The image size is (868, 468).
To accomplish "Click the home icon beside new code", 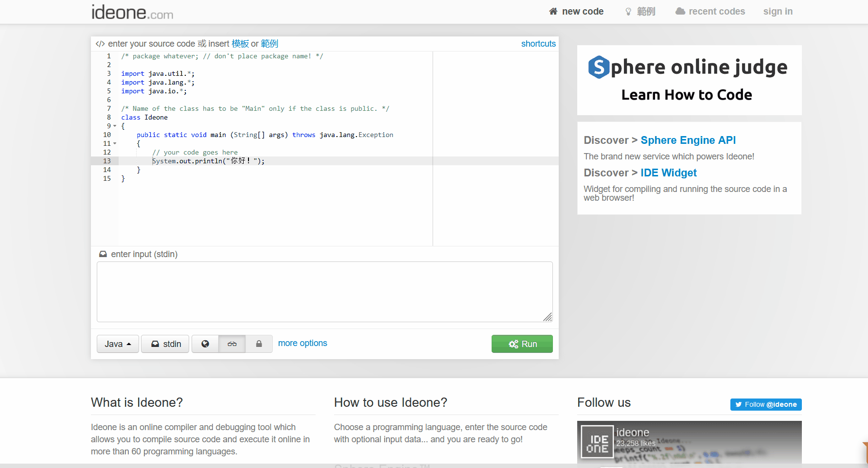I will (553, 11).
